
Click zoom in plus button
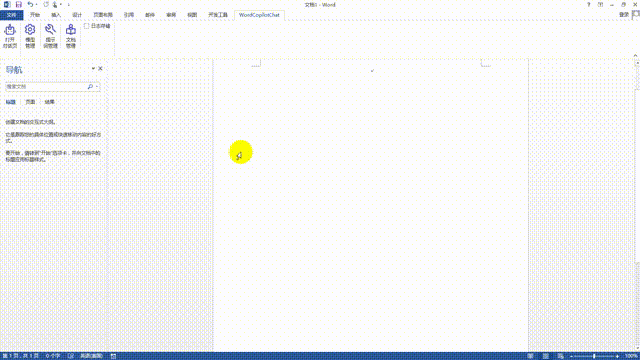(617, 356)
